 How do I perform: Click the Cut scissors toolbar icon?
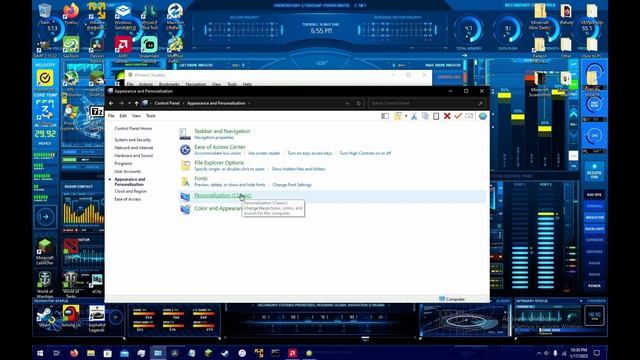click(x=414, y=116)
